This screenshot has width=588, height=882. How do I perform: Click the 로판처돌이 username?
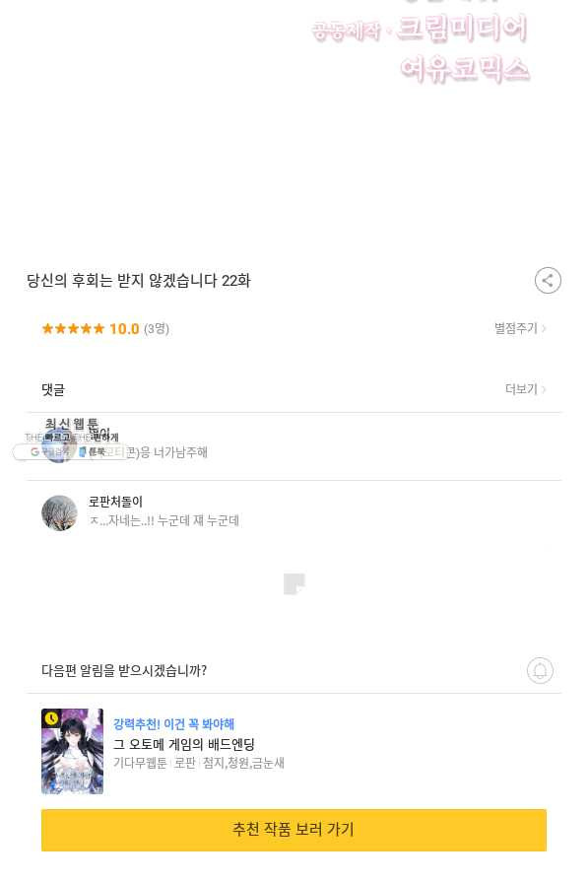pyautogui.click(x=116, y=502)
